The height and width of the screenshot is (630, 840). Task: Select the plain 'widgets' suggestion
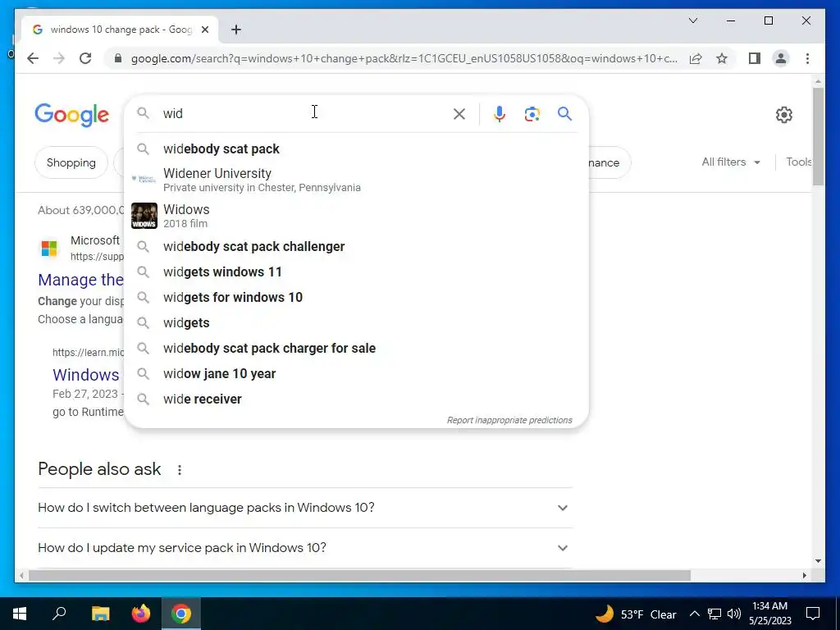click(x=356, y=323)
